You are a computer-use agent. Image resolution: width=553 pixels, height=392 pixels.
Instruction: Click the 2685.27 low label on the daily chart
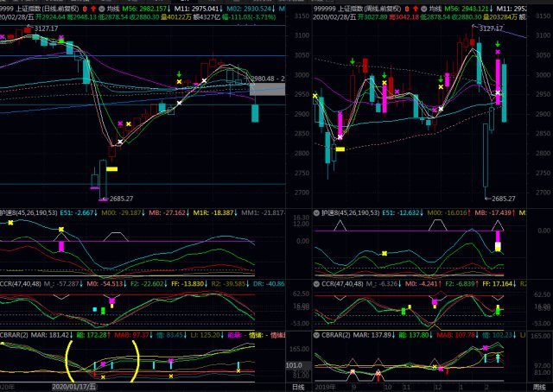click(121, 199)
